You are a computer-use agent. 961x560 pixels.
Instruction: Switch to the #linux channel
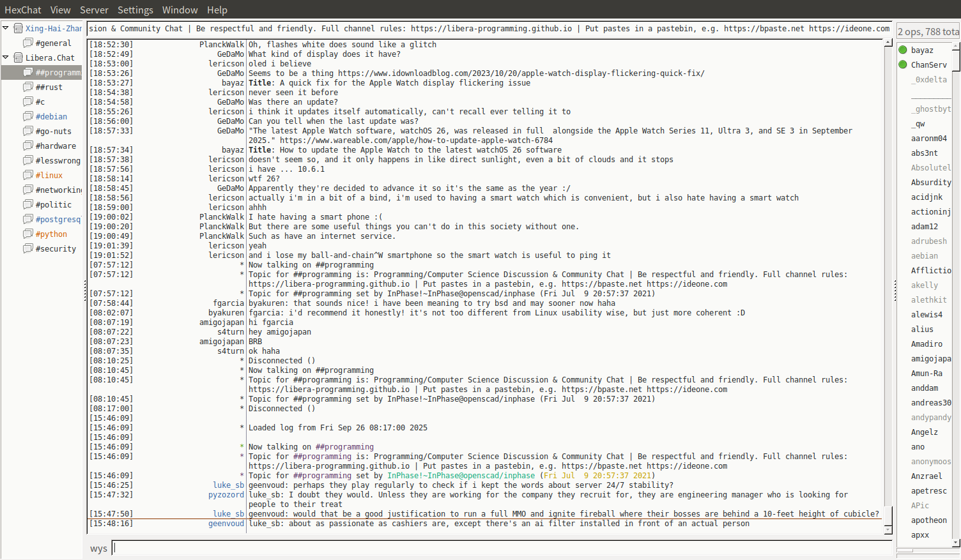point(49,175)
